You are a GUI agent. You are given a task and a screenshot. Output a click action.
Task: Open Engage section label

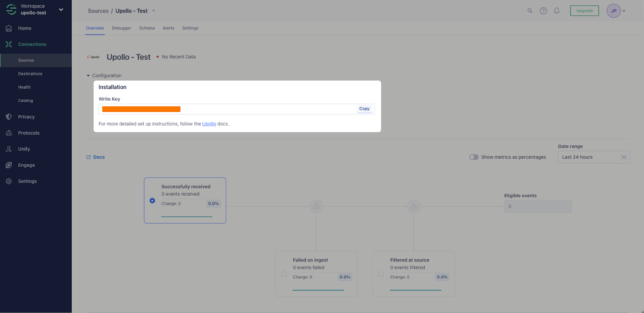point(26,165)
